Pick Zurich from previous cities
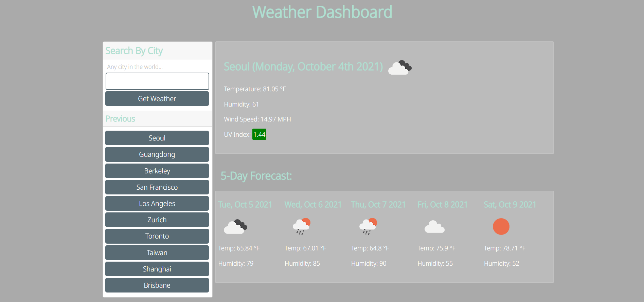 (157, 220)
